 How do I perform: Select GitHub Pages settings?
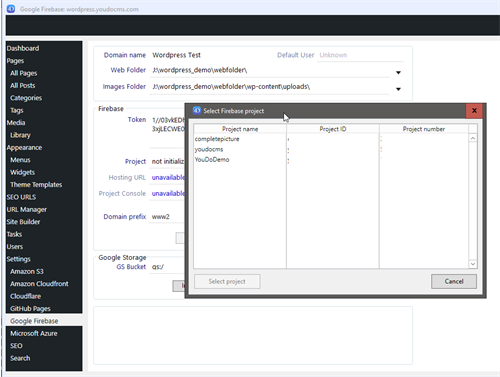(30, 309)
